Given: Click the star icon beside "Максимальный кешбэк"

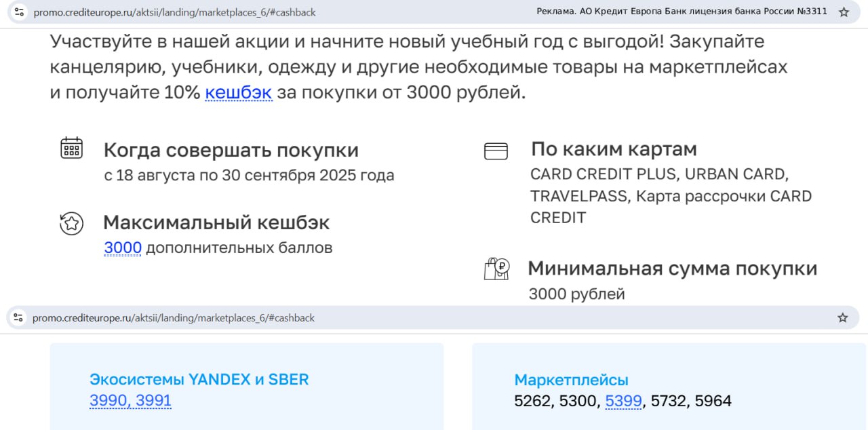Looking at the screenshot, I should pos(71,223).
